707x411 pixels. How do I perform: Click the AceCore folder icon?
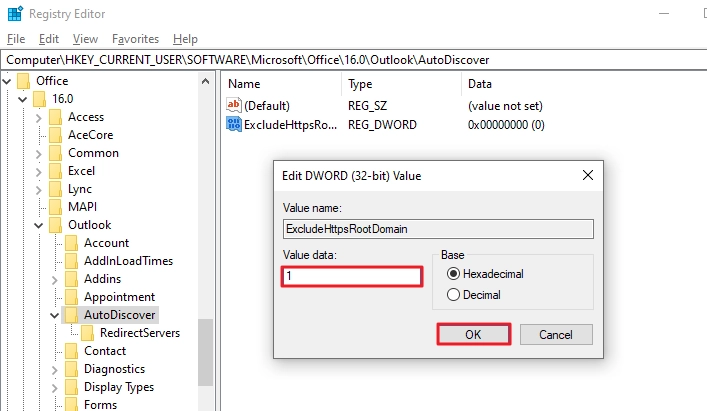point(55,135)
